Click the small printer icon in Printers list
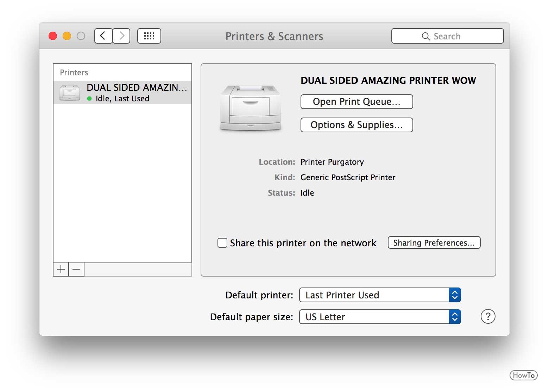The image size is (549, 392). click(69, 93)
